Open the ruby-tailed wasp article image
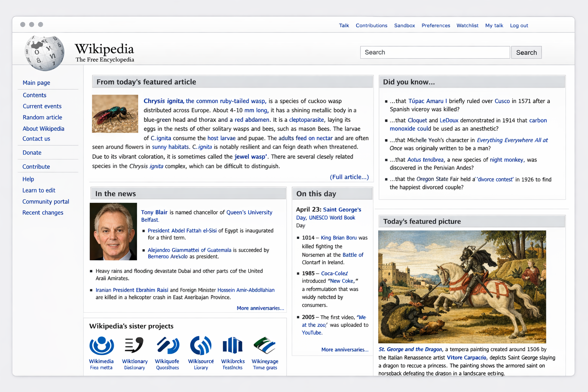Screen dimensions: 588x392 coord(115,113)
